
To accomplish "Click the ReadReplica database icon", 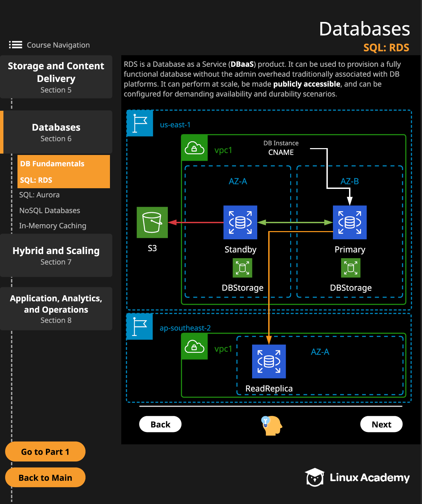I will click(269, 361).
